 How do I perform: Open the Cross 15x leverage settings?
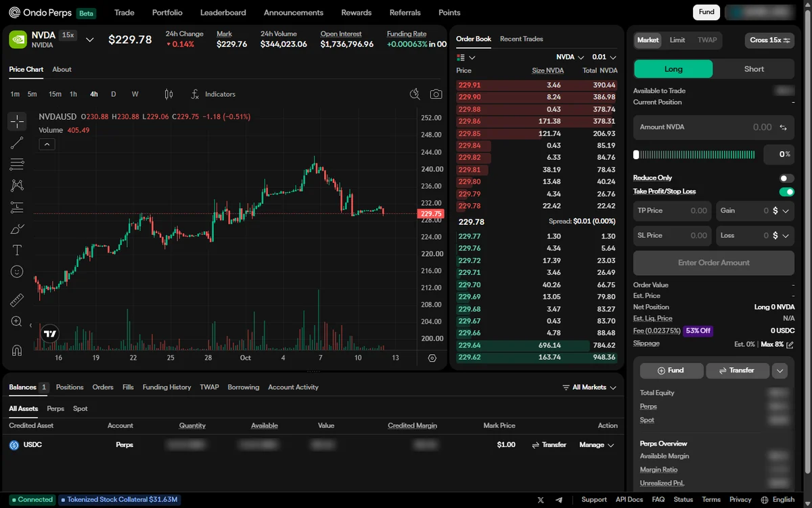pos(769,41)
